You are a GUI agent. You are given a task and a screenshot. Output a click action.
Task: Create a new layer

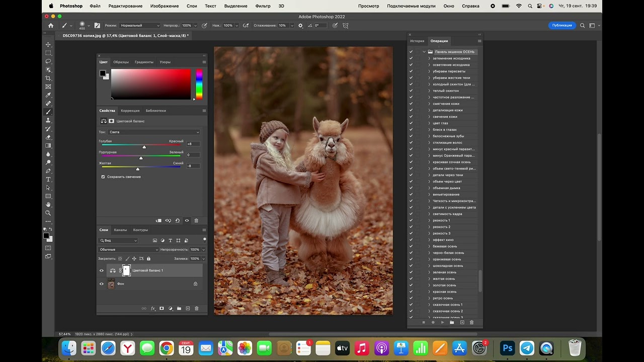pos(188,308)
